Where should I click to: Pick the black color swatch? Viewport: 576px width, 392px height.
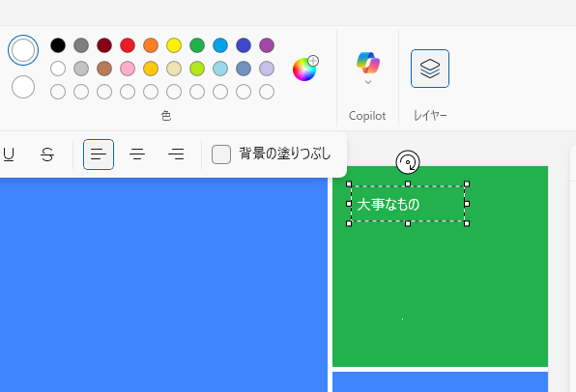point(58,45)
